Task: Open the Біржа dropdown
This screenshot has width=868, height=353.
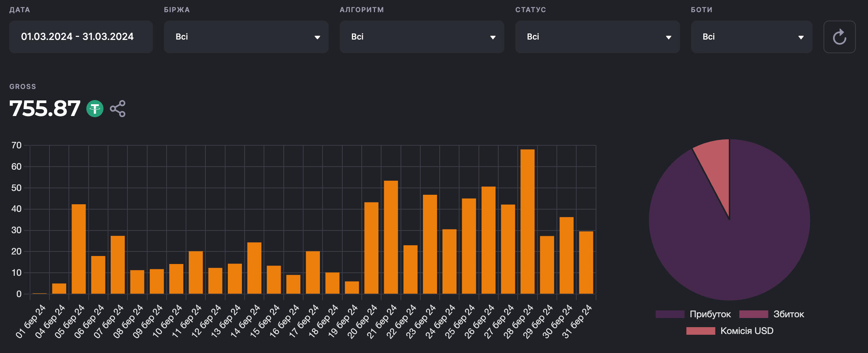Action: [x=246, y=37]
